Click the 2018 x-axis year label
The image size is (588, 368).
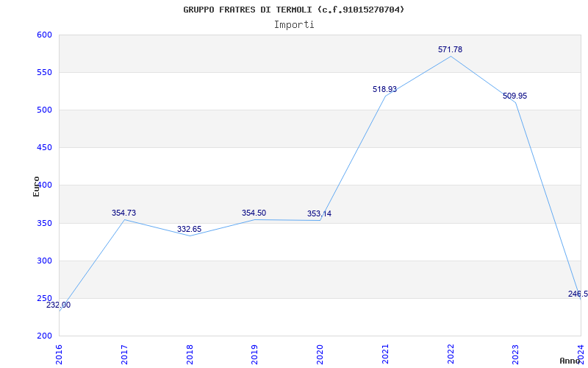[190, 354]
